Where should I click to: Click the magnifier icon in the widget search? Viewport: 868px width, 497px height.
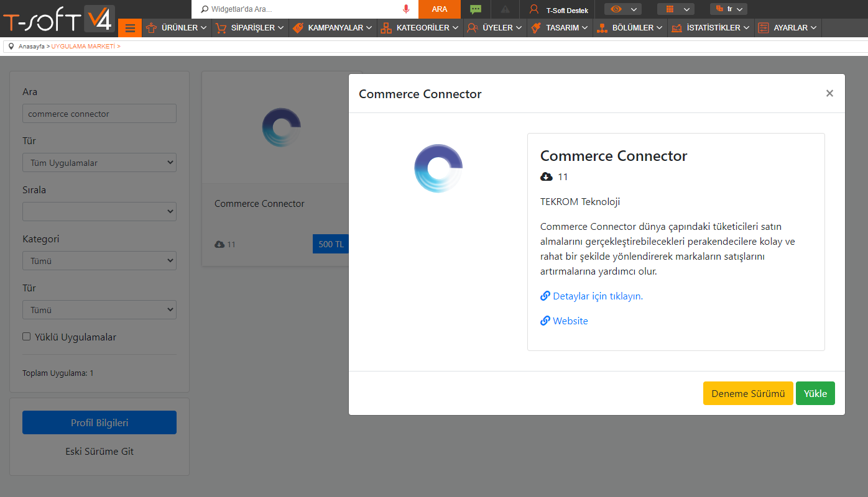(x=204, y=9)
